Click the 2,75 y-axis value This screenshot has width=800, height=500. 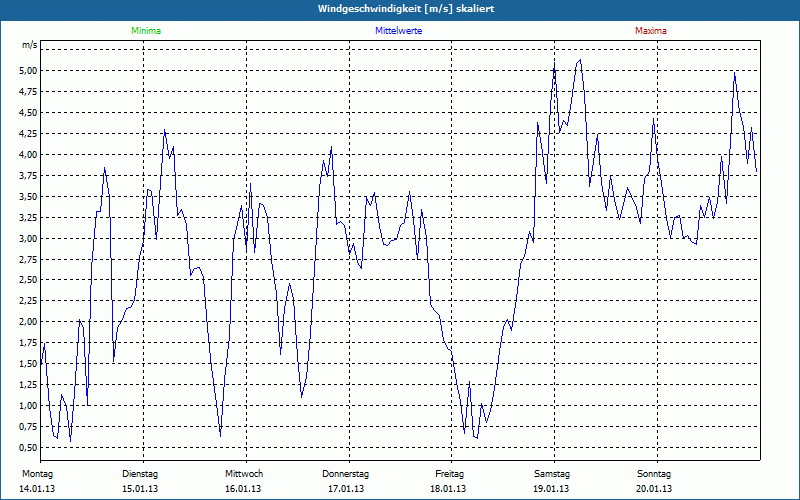(x=29, y=259)
